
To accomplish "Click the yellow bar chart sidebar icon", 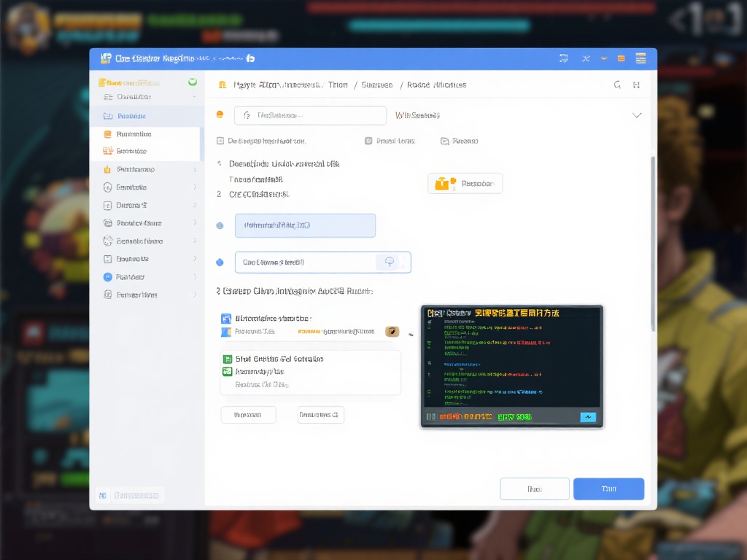I will click(x=108, y=169).
